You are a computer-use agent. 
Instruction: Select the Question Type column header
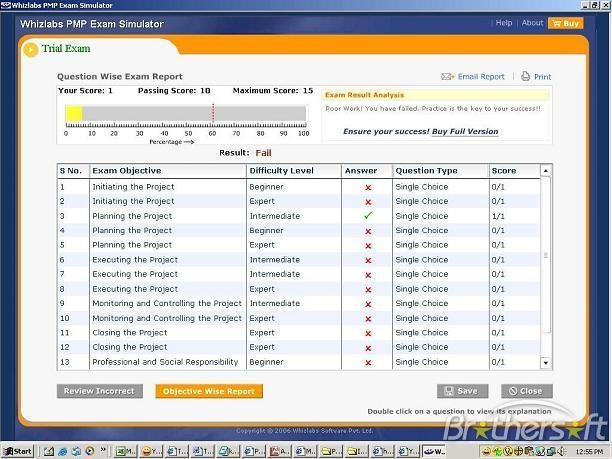pyautogui.click(x=441, y=171)
